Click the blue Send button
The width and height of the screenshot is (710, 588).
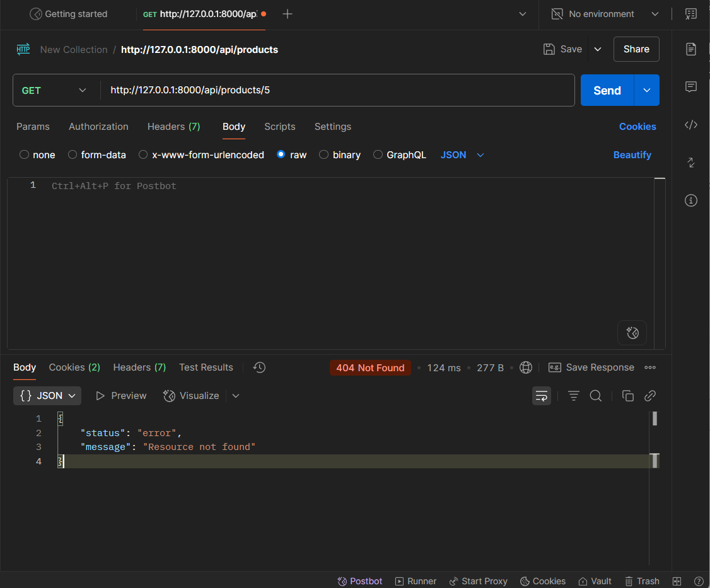[607, 90]
